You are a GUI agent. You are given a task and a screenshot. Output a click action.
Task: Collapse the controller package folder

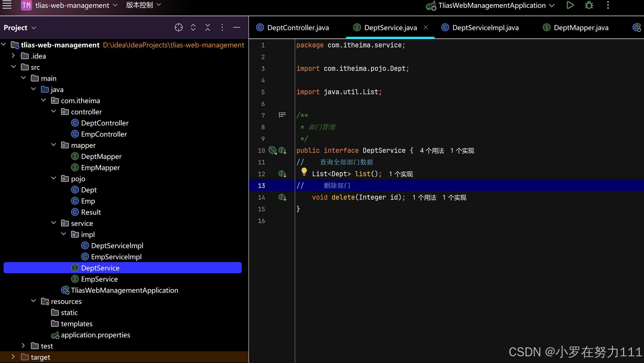point(54,112)
